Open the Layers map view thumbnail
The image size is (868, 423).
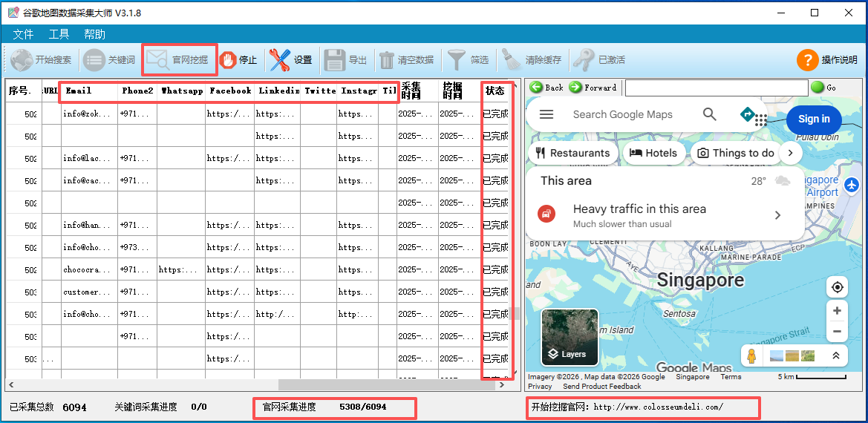(x=570, y=338)
